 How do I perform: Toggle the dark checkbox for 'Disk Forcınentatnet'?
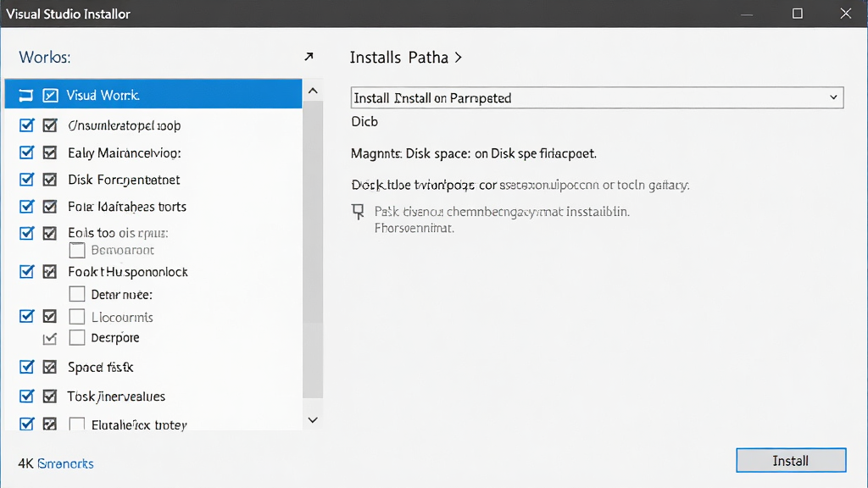pyautogui.click(x=50, y=180)
